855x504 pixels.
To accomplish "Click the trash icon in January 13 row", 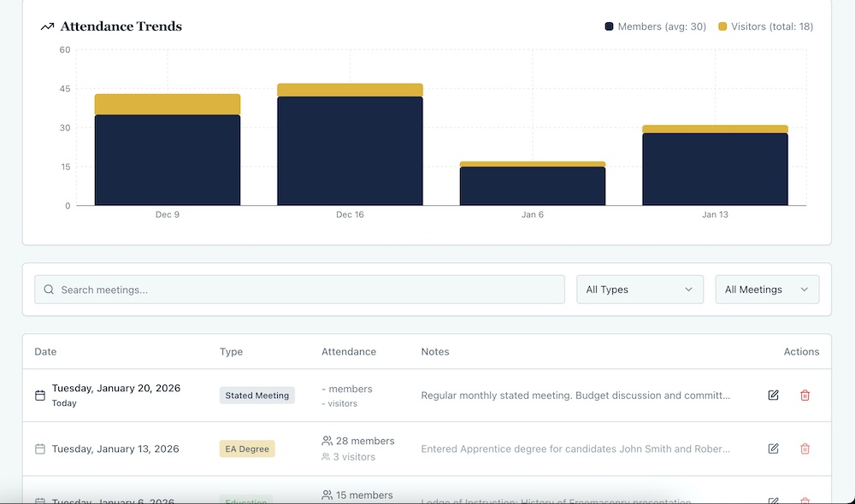I will 805,448.
